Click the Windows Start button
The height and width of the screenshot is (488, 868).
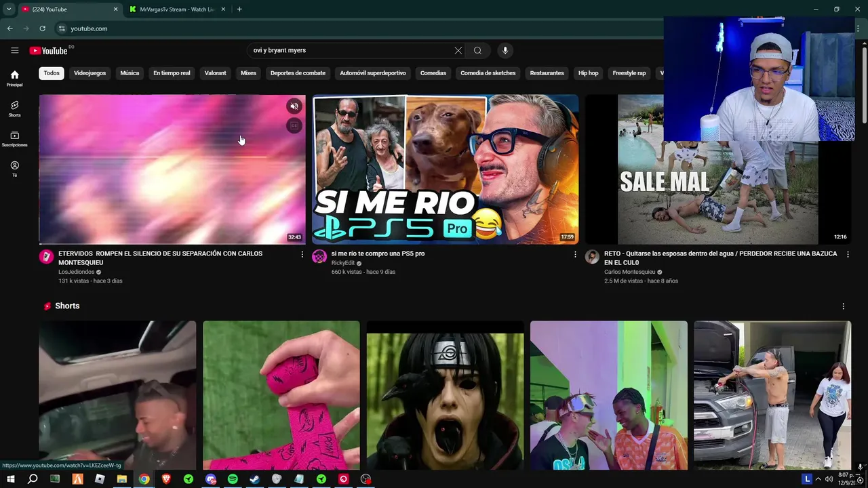pos(11,479)
